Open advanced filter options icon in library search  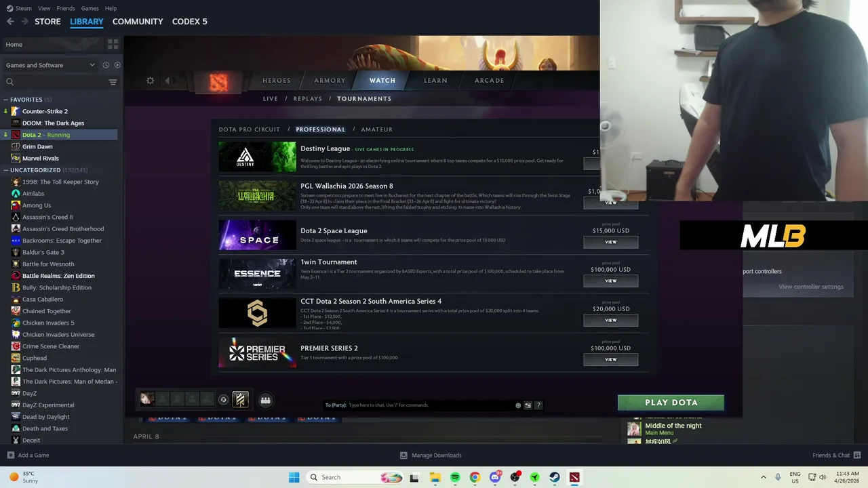click(113, 82)
